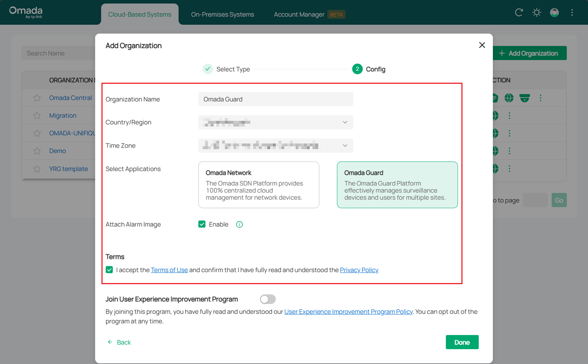Click the Search Name field

(58, 53)
